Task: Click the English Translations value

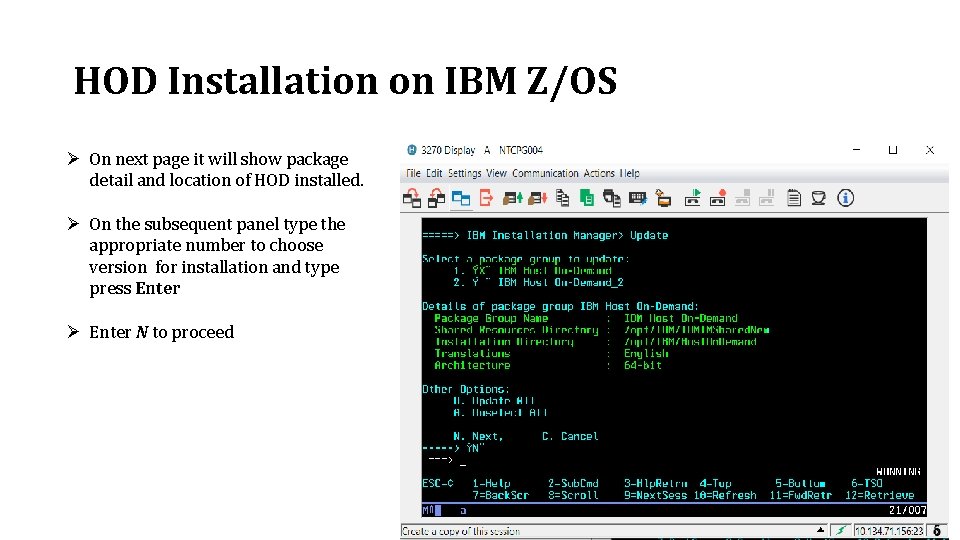Action: point(646,353)
